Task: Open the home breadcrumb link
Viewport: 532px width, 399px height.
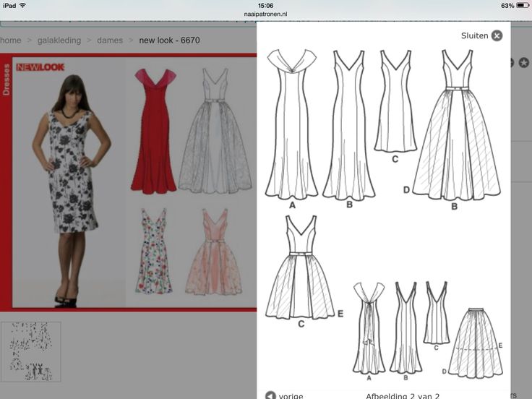Action: tap(11, 40)
